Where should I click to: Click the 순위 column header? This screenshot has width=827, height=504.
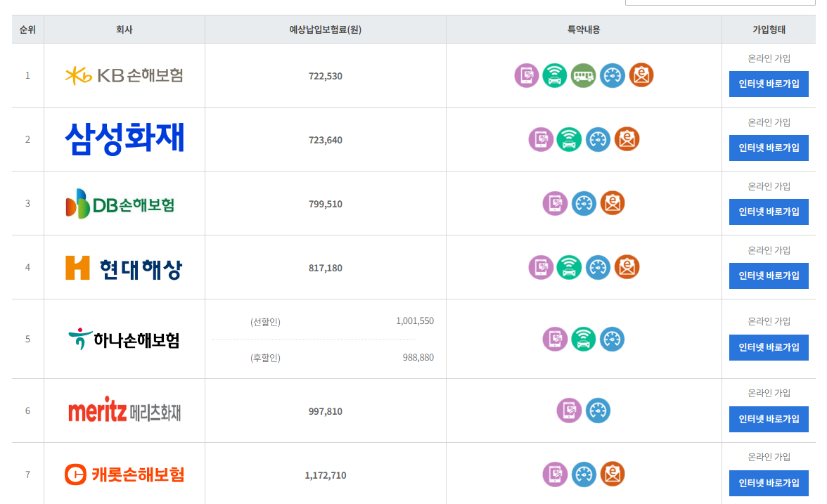[27, 30]
